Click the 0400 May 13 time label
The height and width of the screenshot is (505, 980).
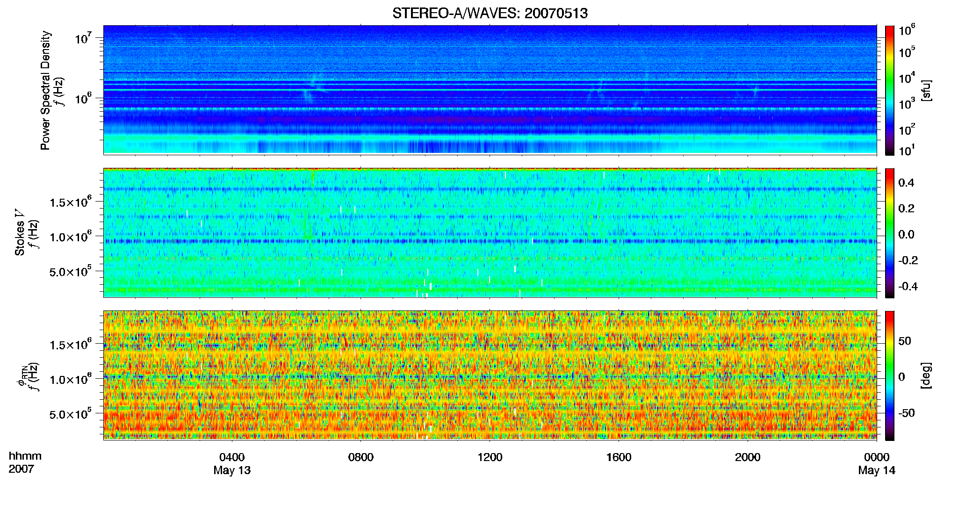232,464
